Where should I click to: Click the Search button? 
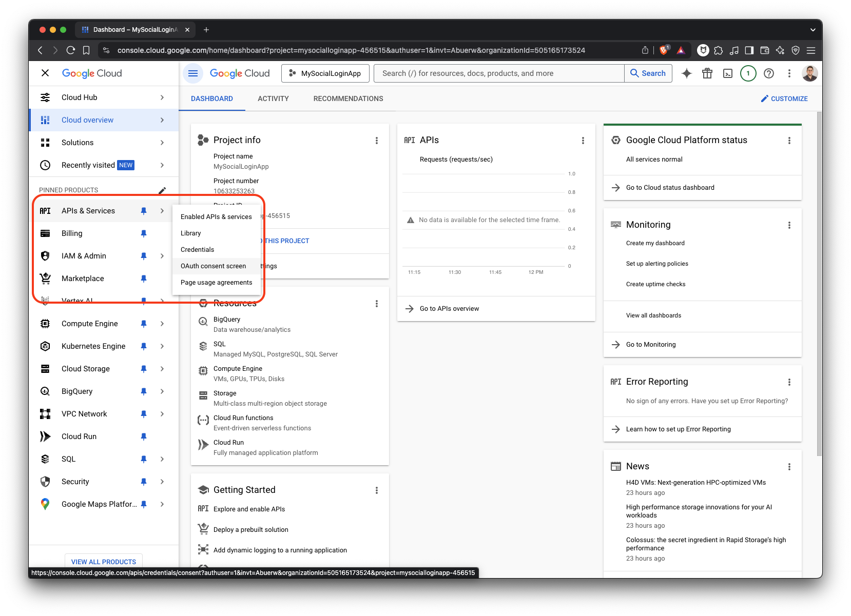648,73
